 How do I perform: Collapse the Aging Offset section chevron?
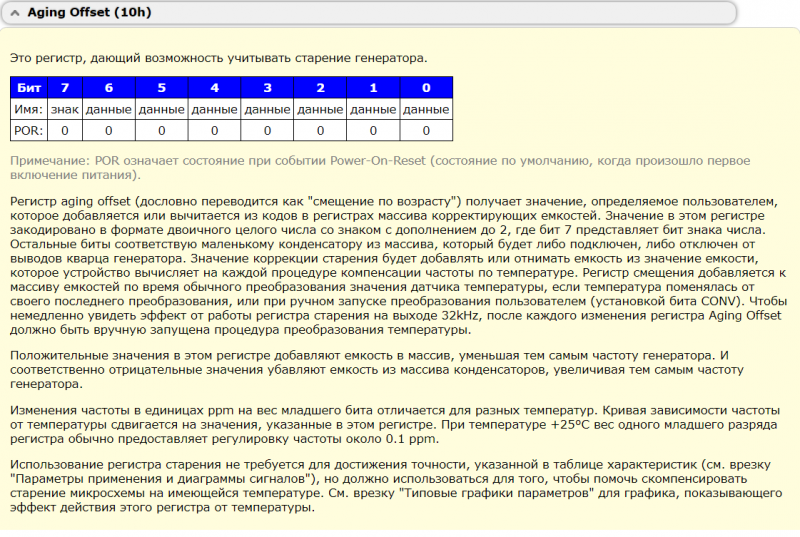click(x=13, y=12)
